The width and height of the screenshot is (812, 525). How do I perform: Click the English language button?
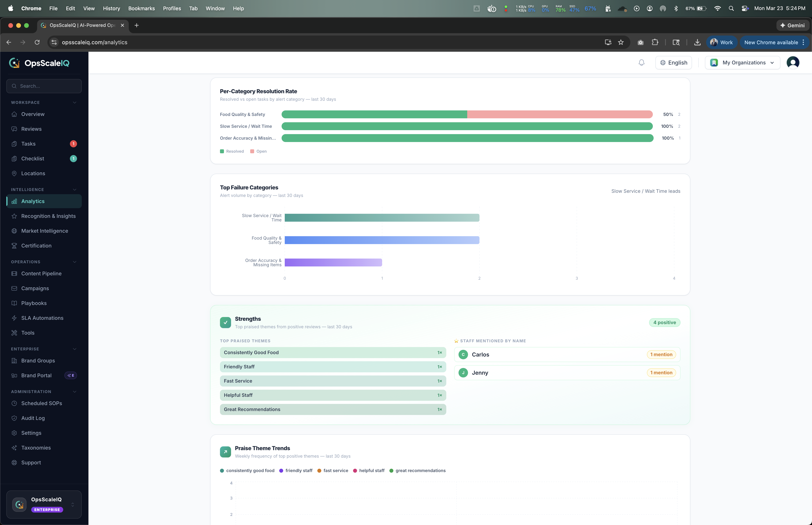(x=673, y=63)
